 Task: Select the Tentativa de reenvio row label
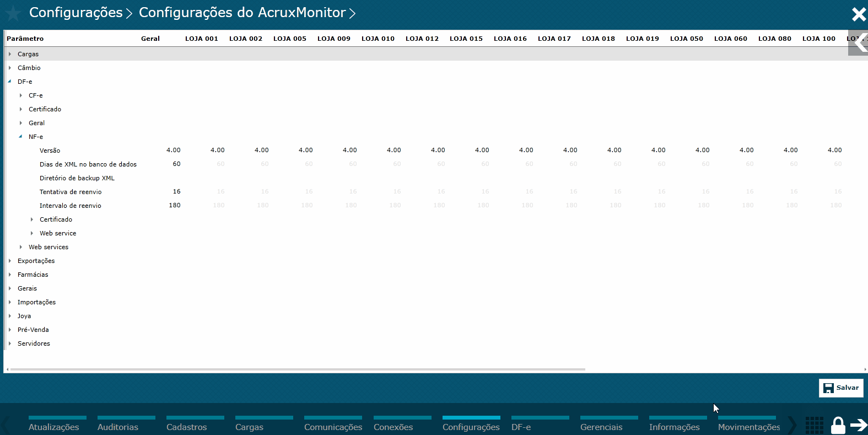[71, 192]
